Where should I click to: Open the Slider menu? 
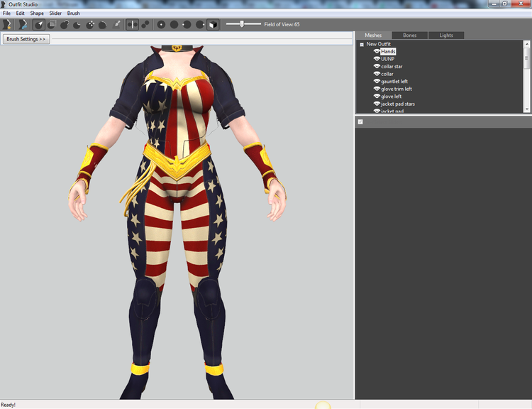coord(55,13)
